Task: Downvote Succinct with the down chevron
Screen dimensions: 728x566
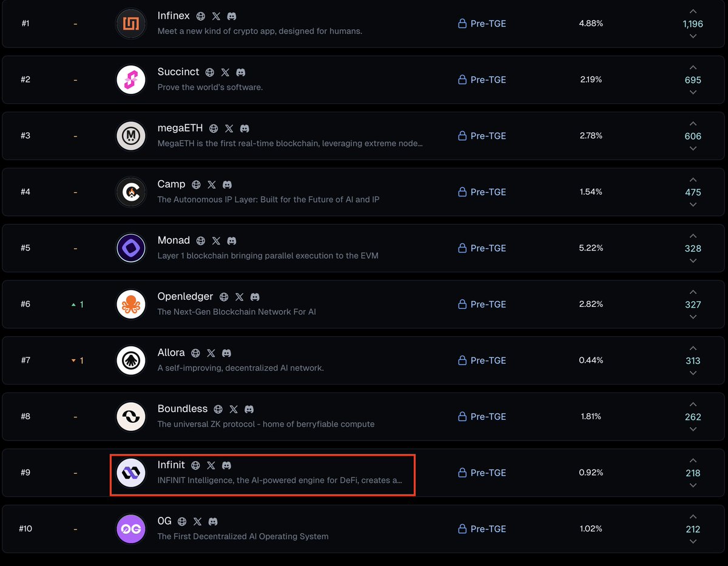Action: coord(693,92)
